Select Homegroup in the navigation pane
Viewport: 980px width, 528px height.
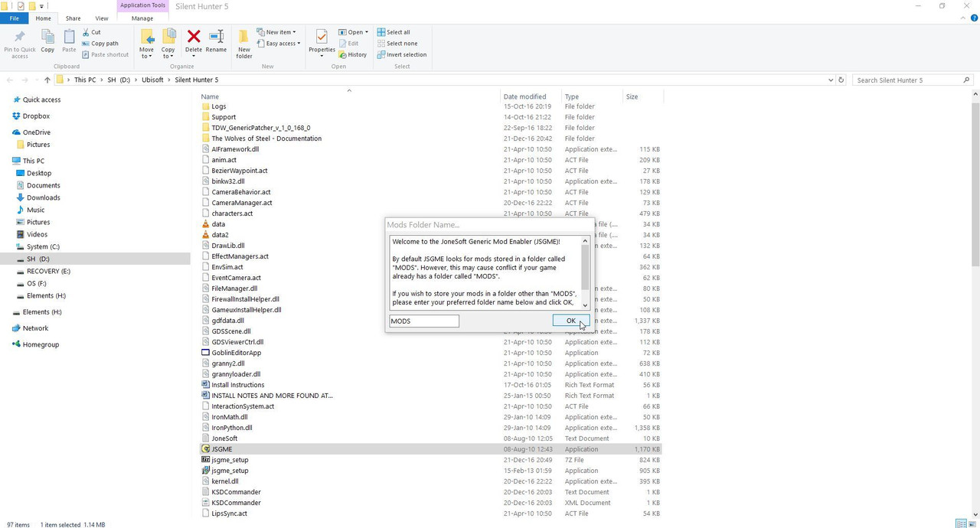coord(35,344)
